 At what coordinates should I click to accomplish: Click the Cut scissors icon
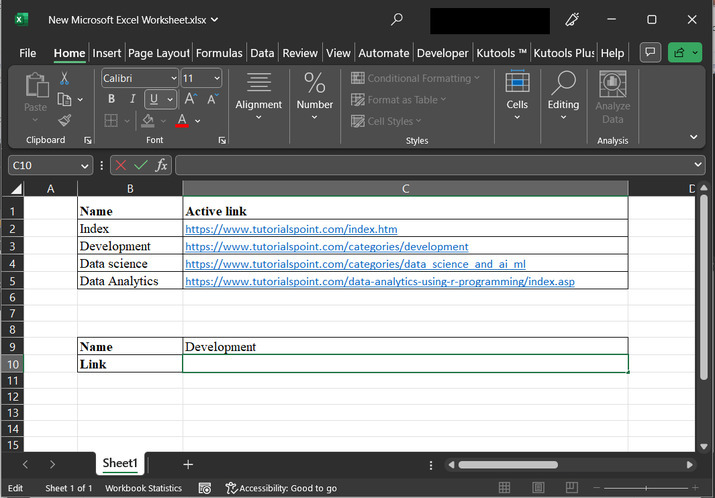[x=65, y=78]
